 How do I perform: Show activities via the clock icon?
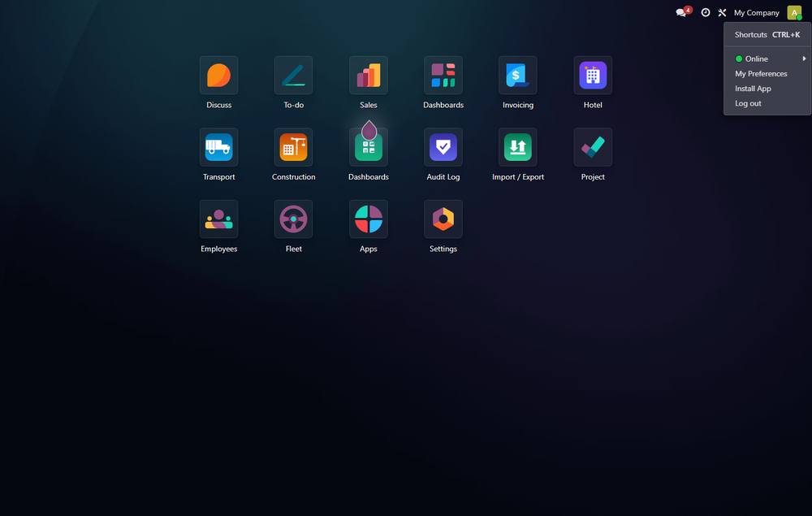pyautogui.click(x=706, y=12)
